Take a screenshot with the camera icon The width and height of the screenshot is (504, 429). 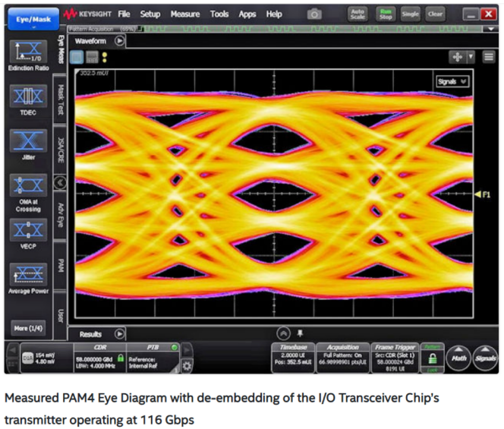coord(314,14)
